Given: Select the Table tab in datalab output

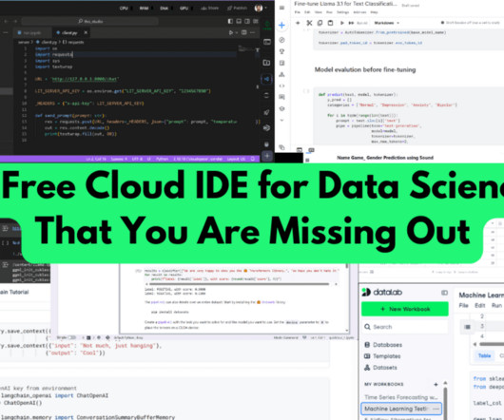Looking at the screenshot, I should (x=484, y=355).
